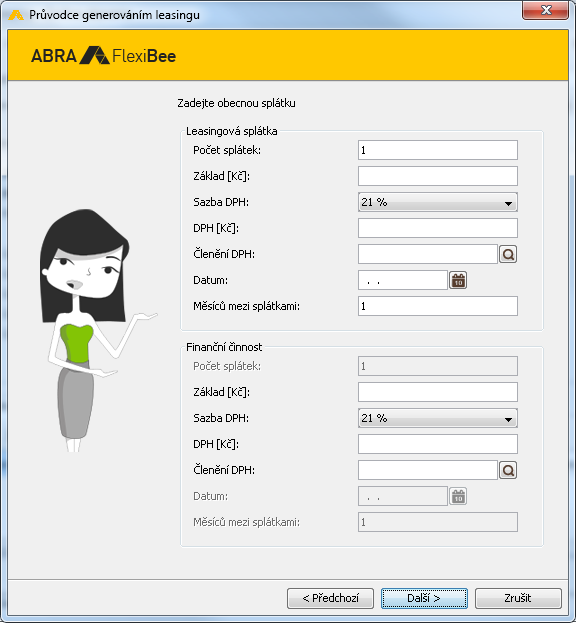Click the ABRA FlexiBee logo in banner
The width and height of the screenshot is (576, 623).
click(103, 55)
